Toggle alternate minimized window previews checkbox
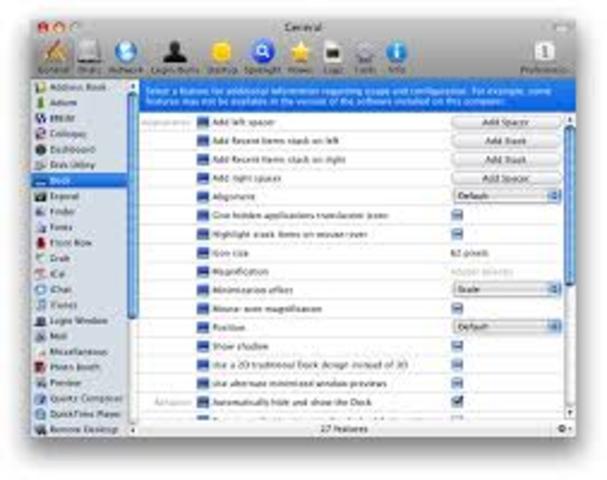The height and width of the screenshot is (480, 607). [x=457, y=383]
